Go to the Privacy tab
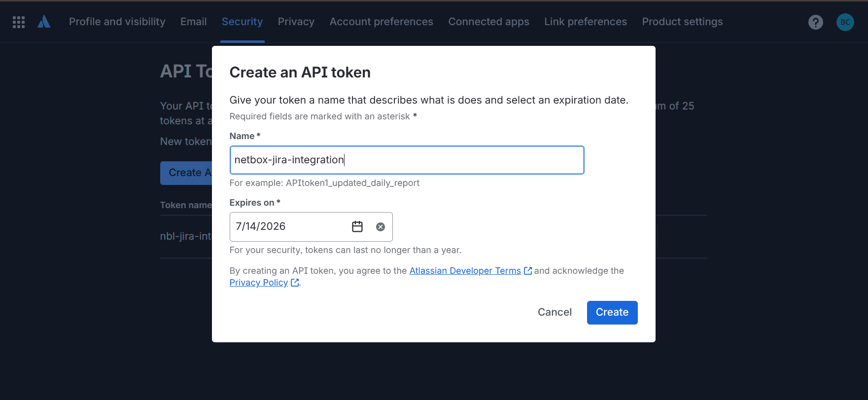868x400 pixels. tap(296, 22)
